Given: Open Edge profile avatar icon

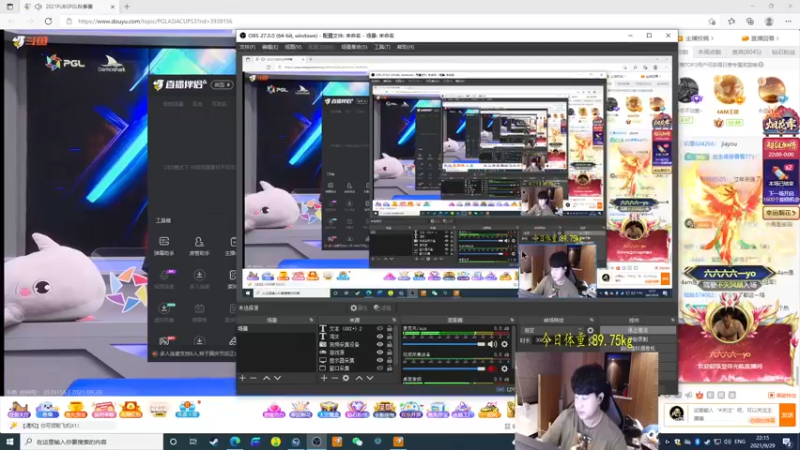Looking at the screenshot, I should (769, 21).
